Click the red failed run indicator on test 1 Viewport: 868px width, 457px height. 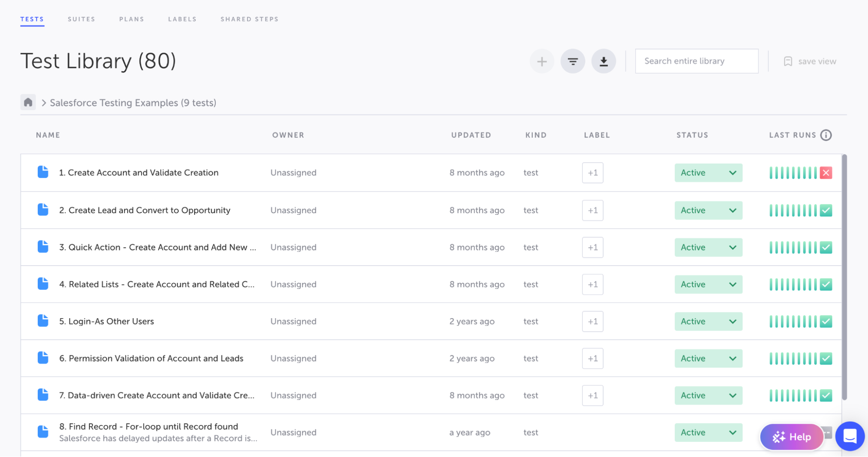826,172
